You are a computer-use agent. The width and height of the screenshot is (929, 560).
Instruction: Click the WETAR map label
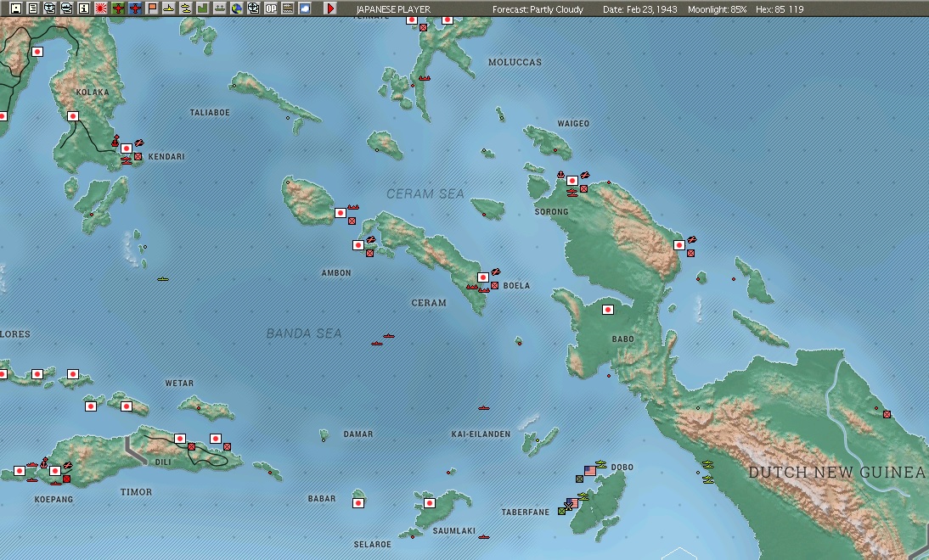[x=179, y=383]
